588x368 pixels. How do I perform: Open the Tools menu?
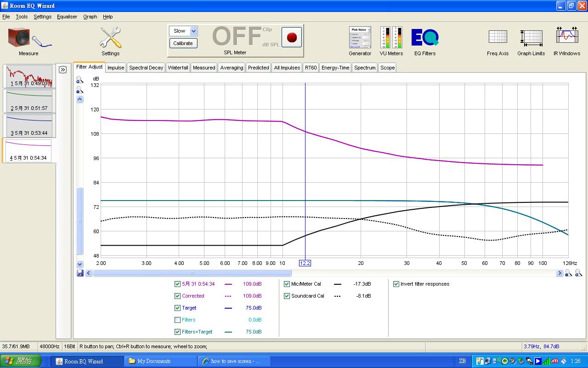[x=22, y=17]
